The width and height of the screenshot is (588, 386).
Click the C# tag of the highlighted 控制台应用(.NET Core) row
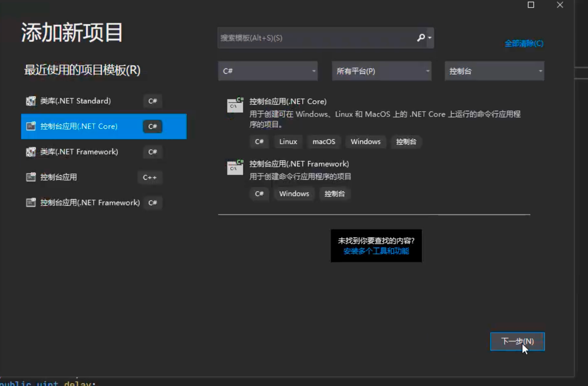click(153, 126)
